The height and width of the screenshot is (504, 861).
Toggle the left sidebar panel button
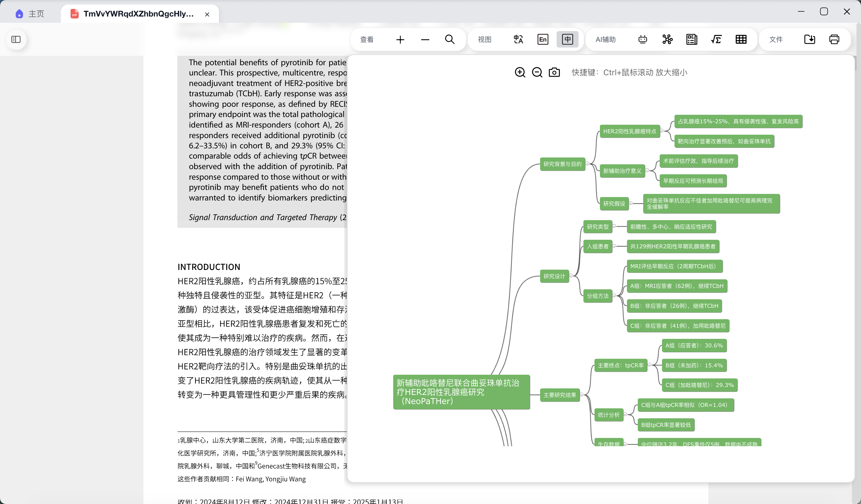click(x=16, y=40)
